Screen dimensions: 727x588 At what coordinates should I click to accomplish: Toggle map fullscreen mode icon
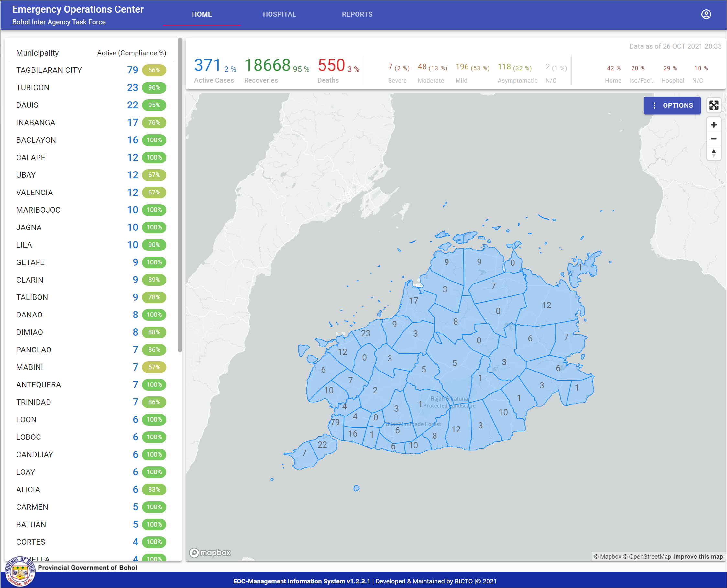pos(713,105)
